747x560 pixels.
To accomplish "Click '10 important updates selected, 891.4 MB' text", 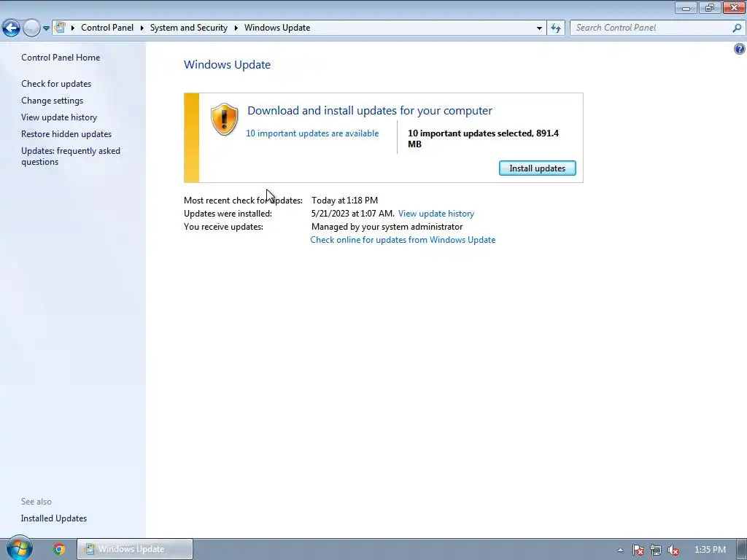I will 483,139.
